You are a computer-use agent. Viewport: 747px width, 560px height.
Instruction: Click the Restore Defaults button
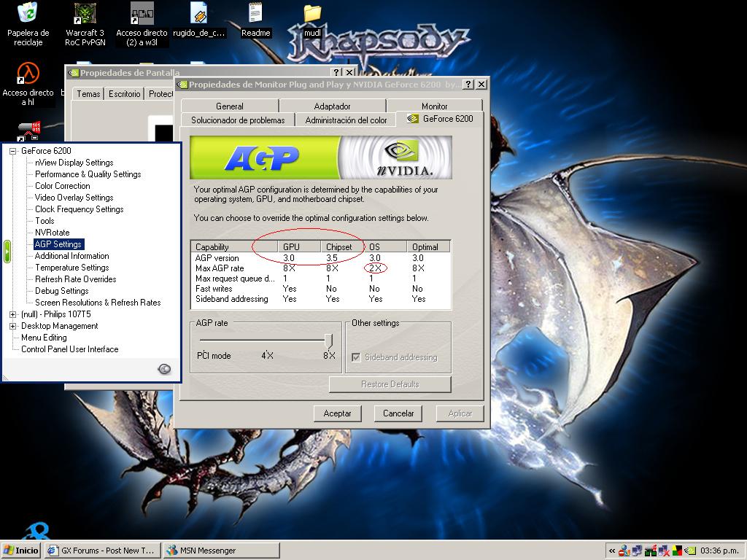tap(390, 384)
